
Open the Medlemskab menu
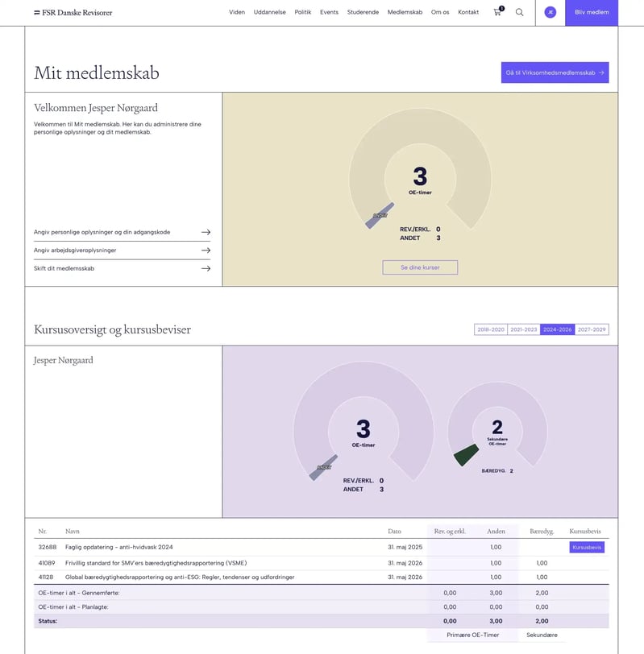point(405,12)
